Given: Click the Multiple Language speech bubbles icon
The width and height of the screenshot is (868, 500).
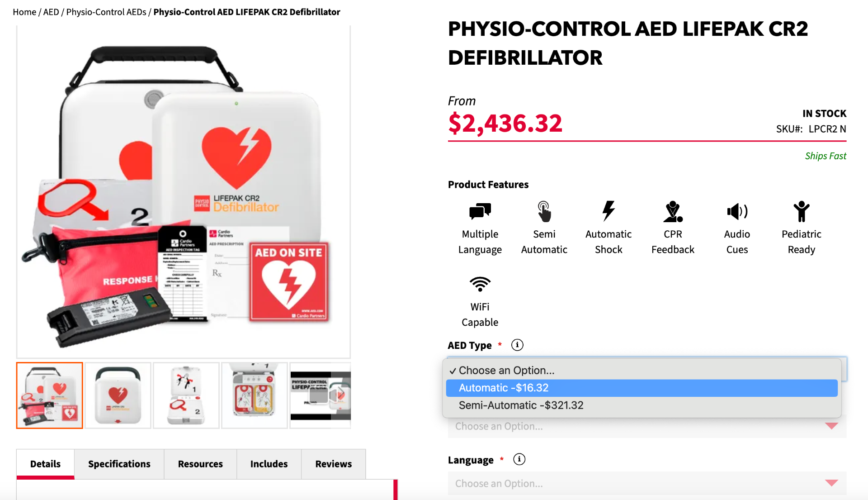Looking at the screenshot, I should [x=480, y=211].
